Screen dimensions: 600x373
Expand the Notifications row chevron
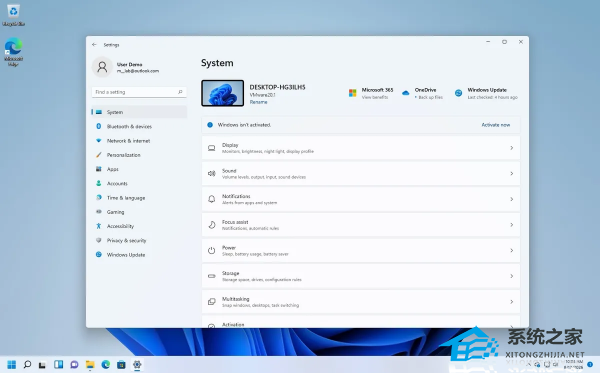click(512, 199)
